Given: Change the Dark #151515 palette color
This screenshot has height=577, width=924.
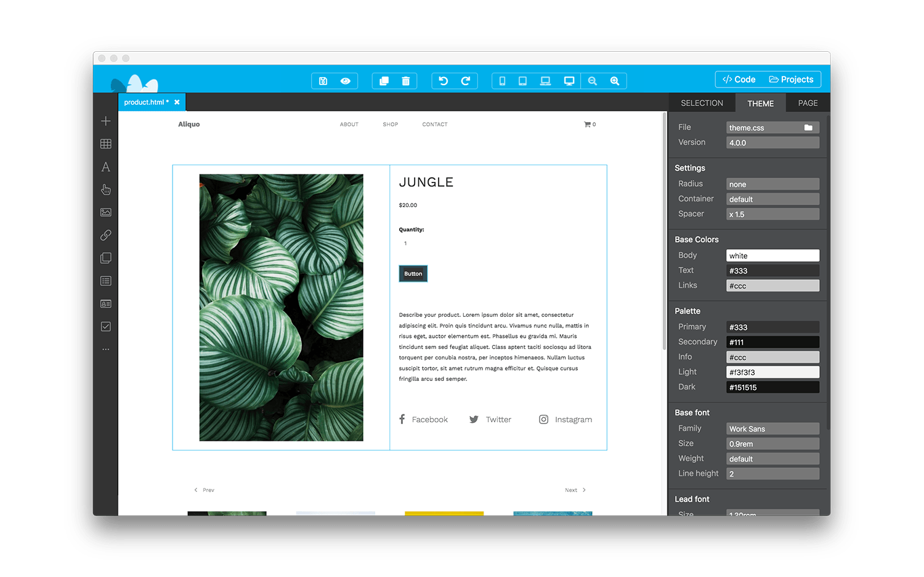Looking at the screenshot, I should point(772,387).
